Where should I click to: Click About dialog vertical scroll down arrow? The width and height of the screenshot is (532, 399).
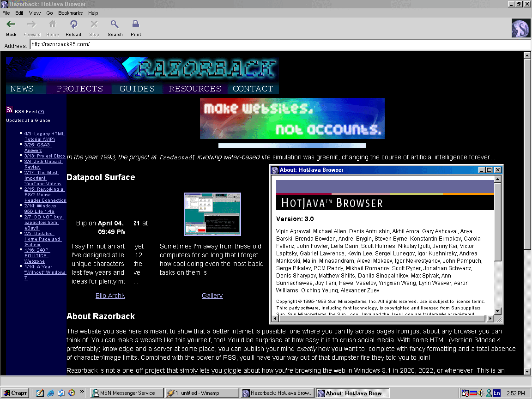pos(497,311)
